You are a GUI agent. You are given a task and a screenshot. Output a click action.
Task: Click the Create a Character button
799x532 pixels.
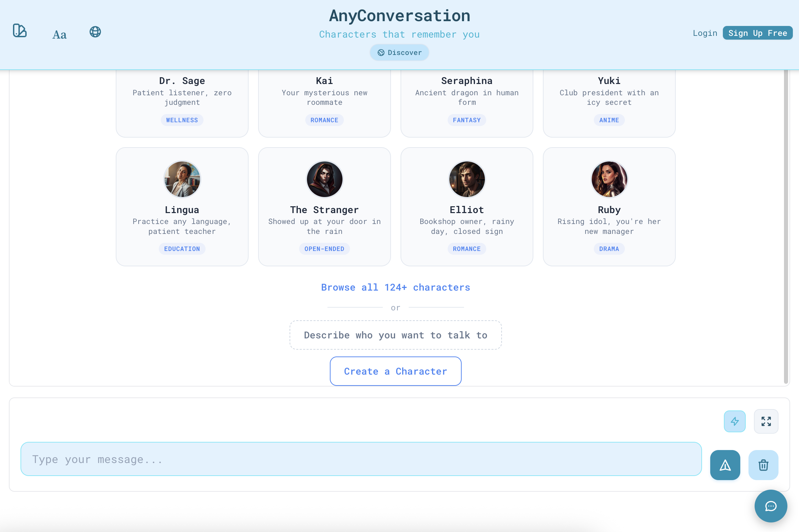(395, 371)
